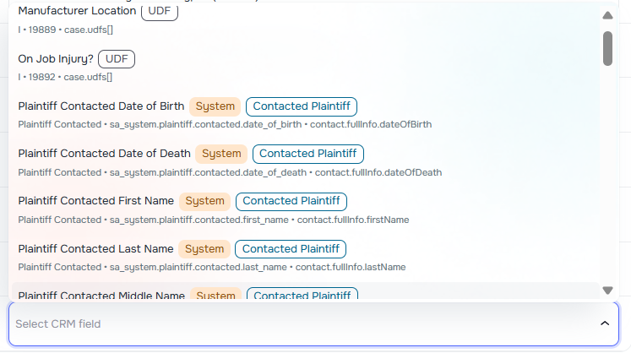Click UDF tag beside On Job Injury?
The height and width of the screenshot is (364, 631).
[117, 59]
